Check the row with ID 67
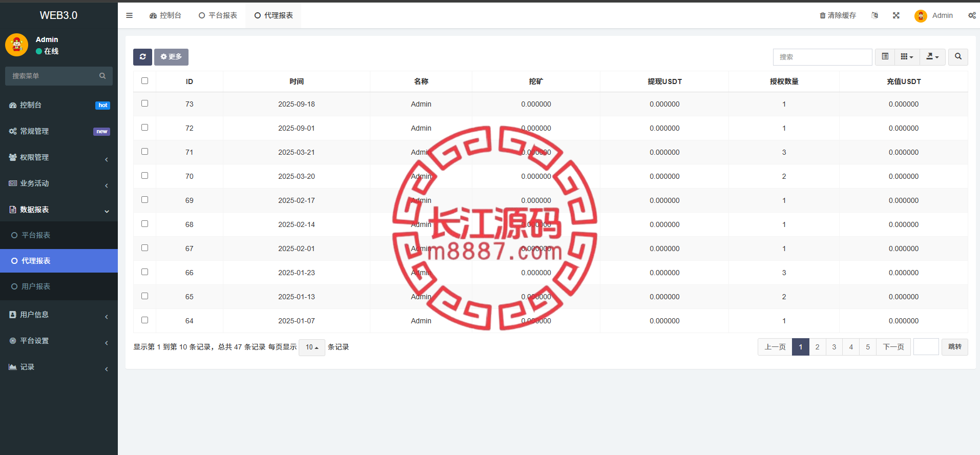The image size is (980, 455). (144, 248)
